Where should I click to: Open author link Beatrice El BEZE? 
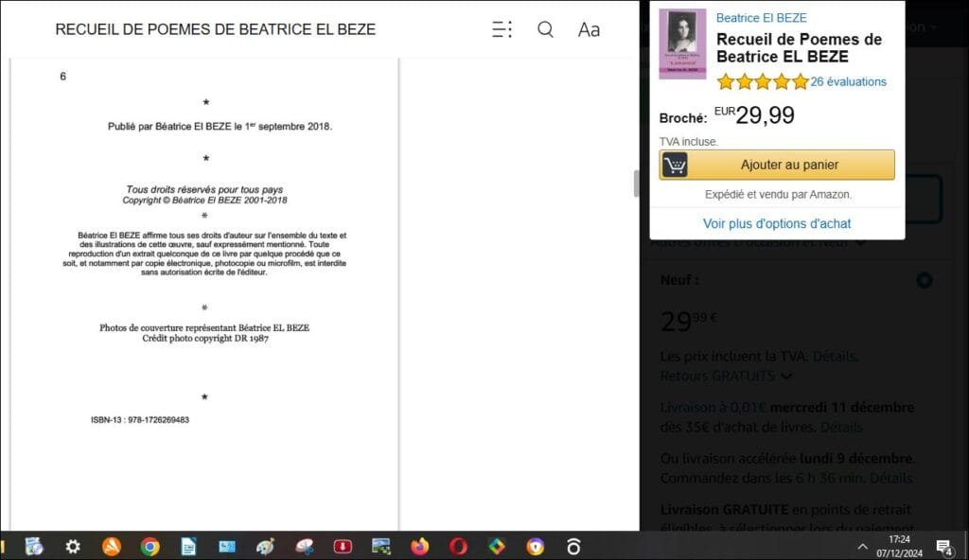point(761,18)
